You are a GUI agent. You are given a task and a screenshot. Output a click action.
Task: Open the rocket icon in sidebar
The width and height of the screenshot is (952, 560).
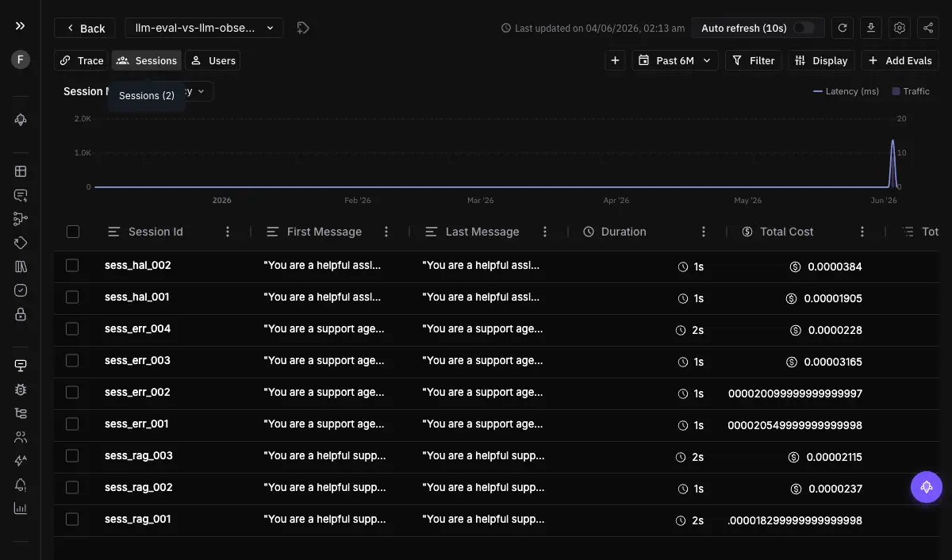(21, 120)
